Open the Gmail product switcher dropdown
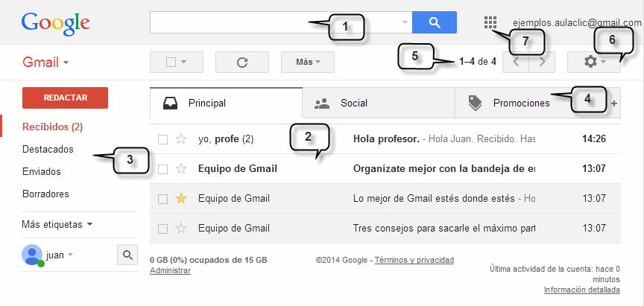Viewport: 644px width, 306px height. [x=45, y=62]
